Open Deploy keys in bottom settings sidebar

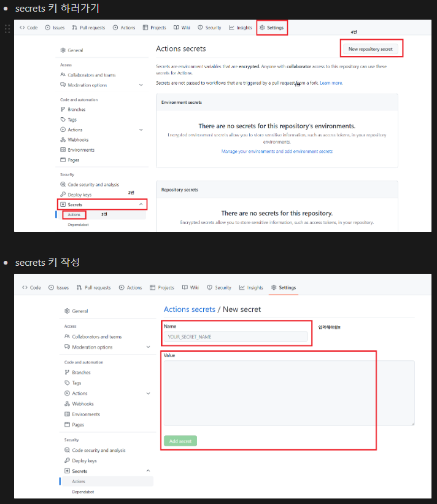(80, 460)
